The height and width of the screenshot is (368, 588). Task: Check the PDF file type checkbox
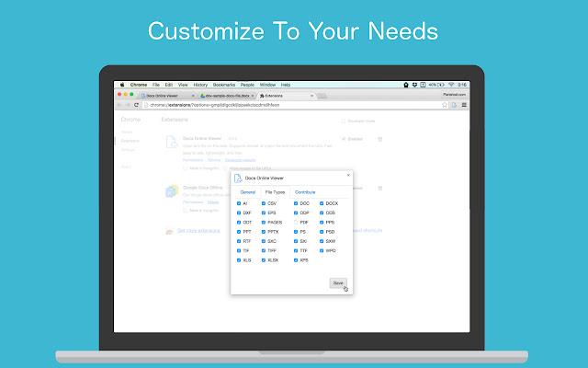296,223
